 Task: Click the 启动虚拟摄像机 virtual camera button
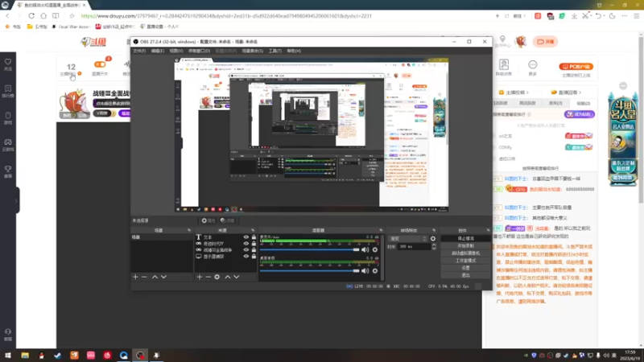point(465,253)
